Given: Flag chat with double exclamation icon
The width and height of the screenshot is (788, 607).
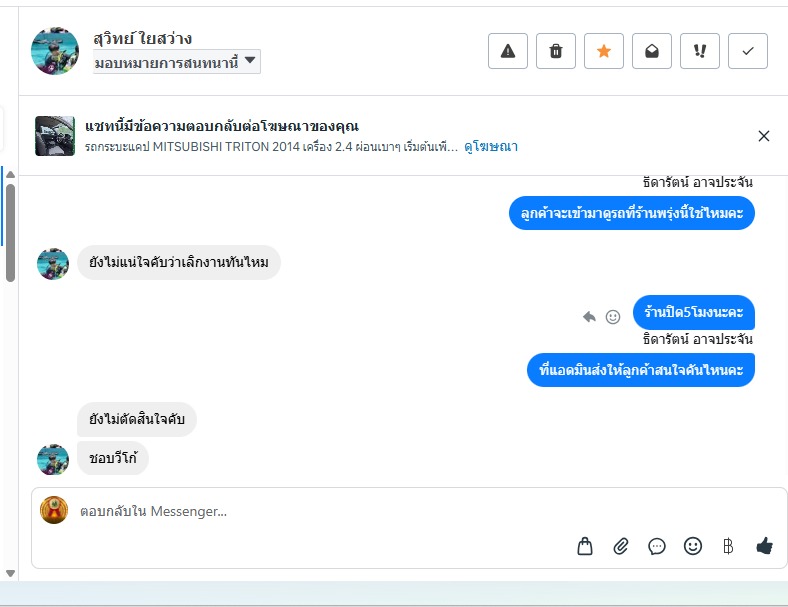Looking at the screenshot, I should (700, 51).
